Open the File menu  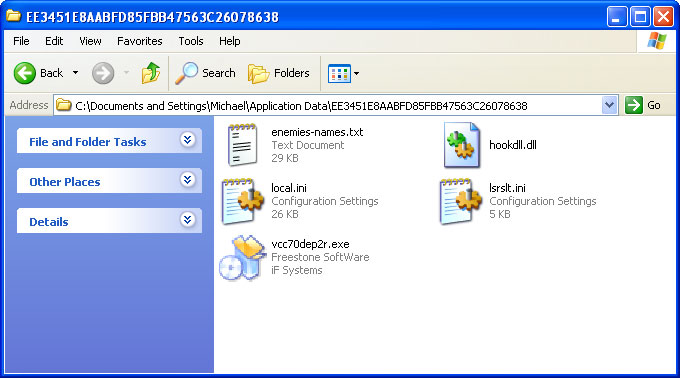21,41
